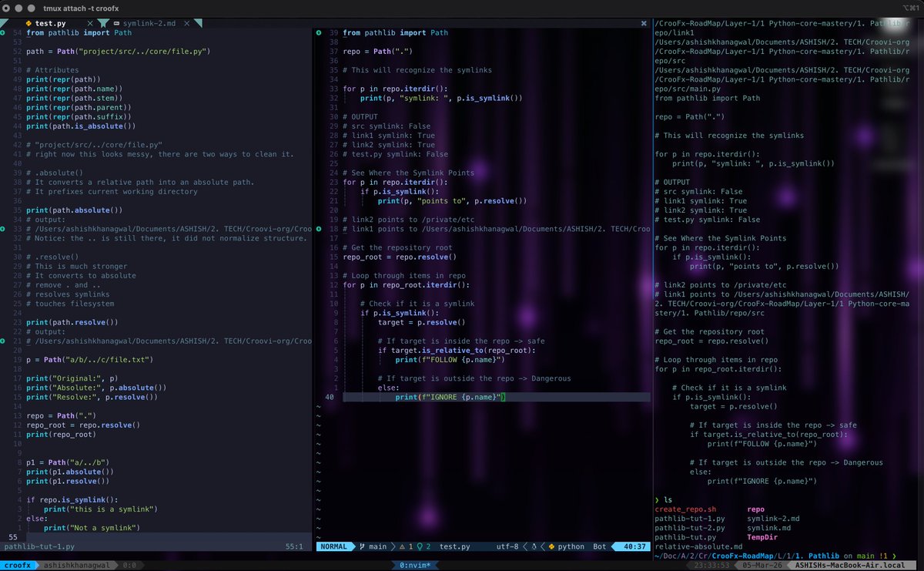Viewport: 924px width, 571px height.
Task: Click the warning triangle diagnostics icon
Action: (401, 546)
